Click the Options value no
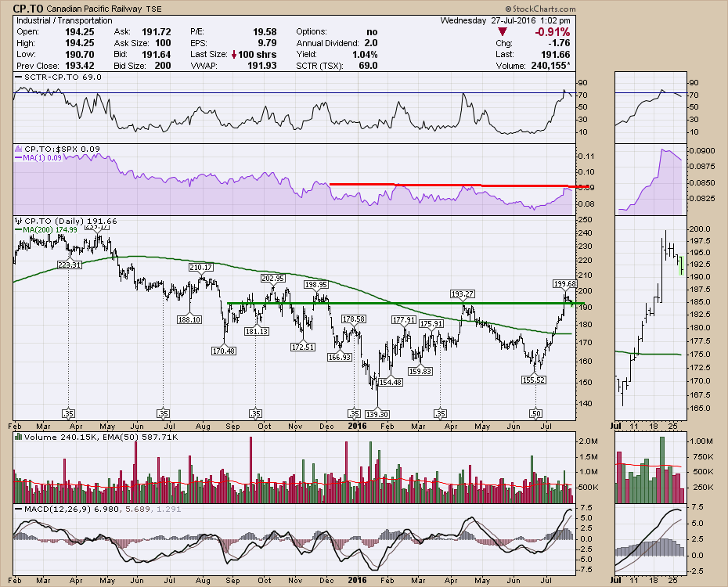728x587 pixels. click(372, 32)
